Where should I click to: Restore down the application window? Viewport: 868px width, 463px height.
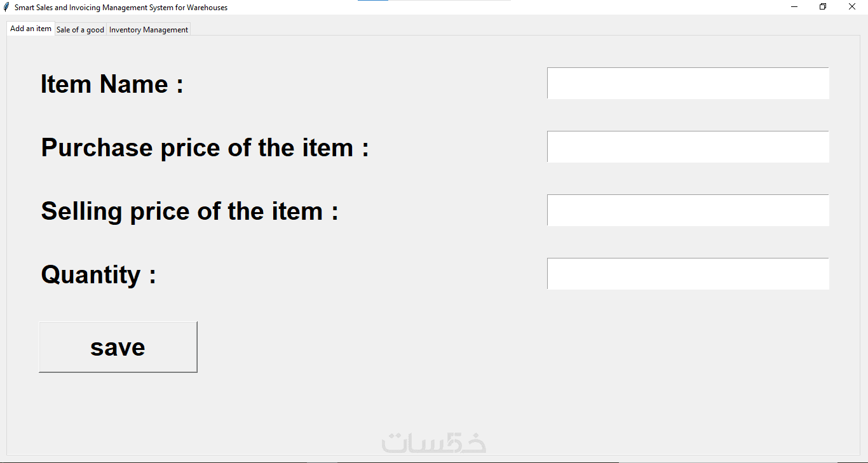pos(823,7)
